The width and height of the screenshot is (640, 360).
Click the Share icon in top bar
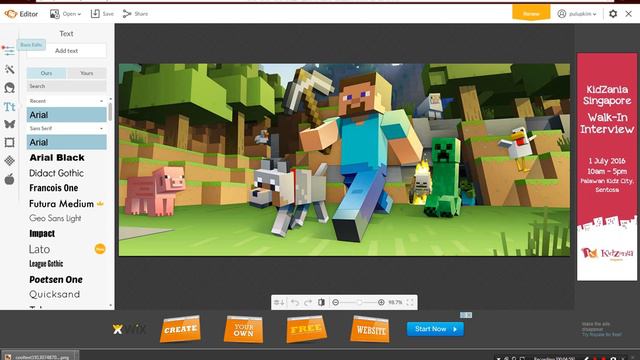click(127, 14)
